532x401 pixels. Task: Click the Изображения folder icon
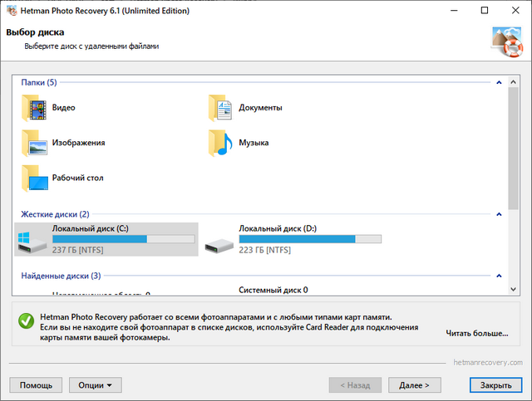(x=34, y=143)
